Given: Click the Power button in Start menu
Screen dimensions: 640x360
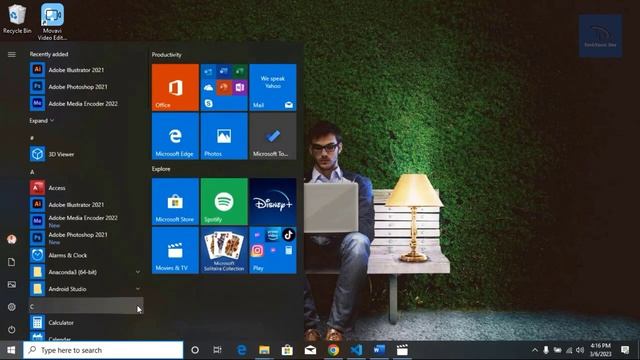Looking at the screenshot, I should 11,329.
